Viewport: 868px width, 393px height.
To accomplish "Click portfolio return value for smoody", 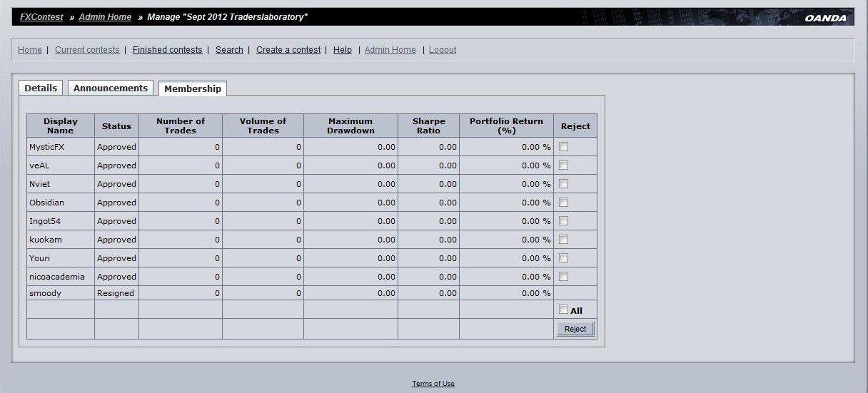I will click(x=536, y=293).
